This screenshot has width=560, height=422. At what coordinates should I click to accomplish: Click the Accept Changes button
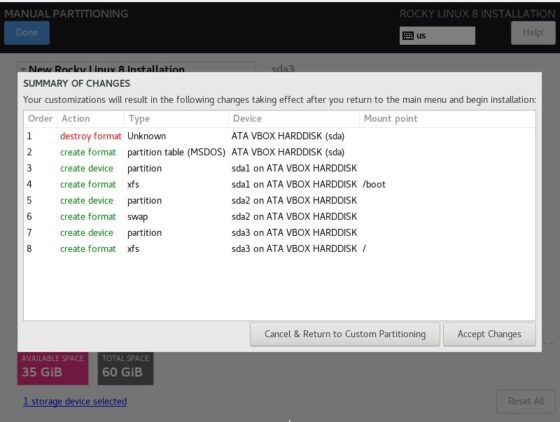[489, 334]
